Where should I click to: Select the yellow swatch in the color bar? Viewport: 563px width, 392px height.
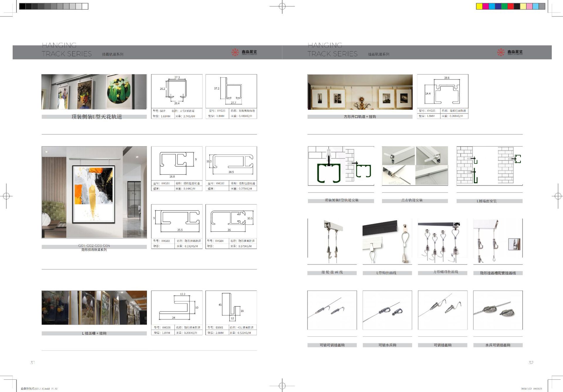pyautogui.click(x=479, y=6)
